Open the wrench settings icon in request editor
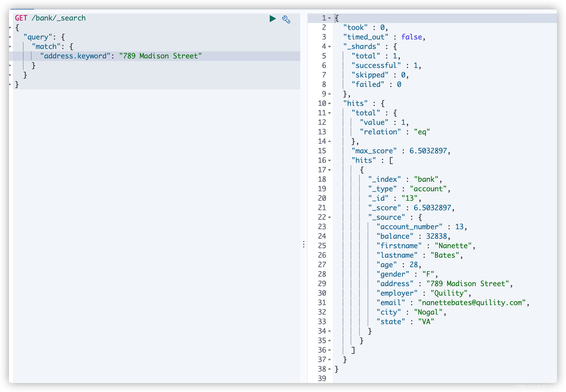Screen dimensions: 566x392 [286, 19]
